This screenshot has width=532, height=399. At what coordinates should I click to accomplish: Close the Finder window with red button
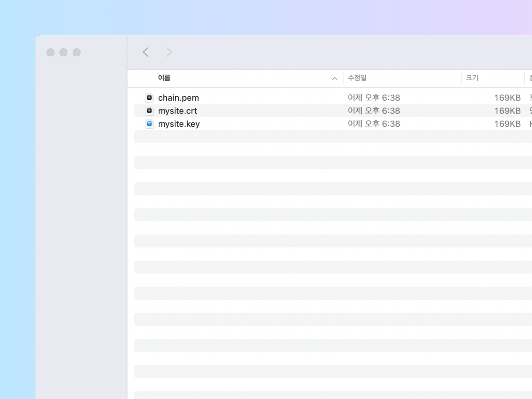[x=51, y=52]
